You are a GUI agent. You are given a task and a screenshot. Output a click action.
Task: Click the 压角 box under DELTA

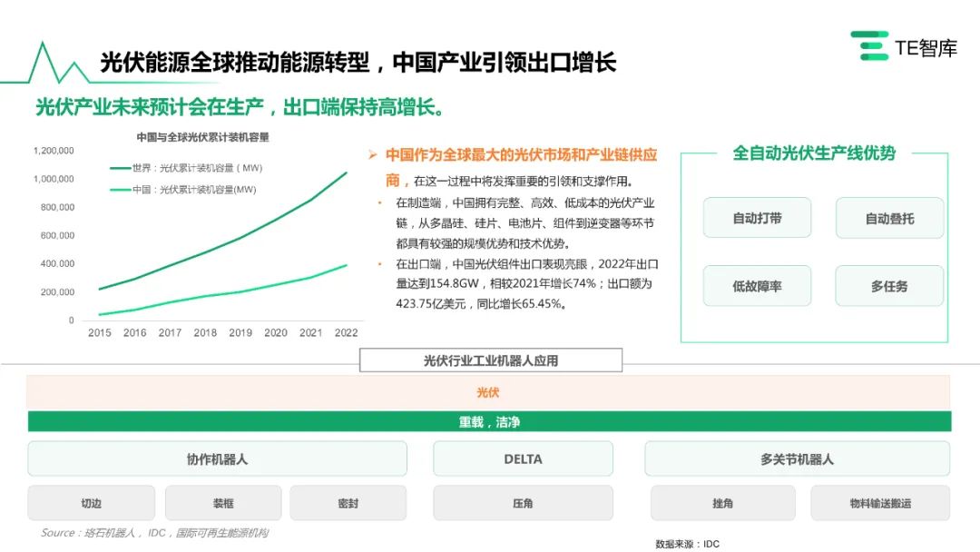(523, 503)
